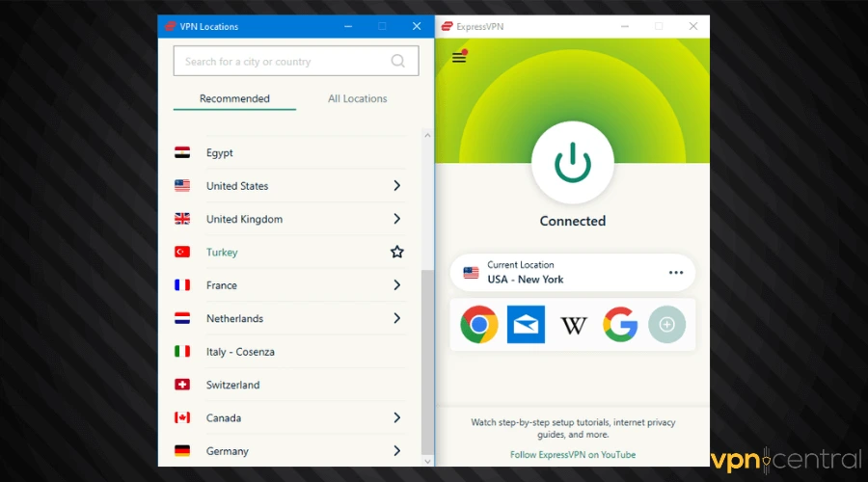Click the large power button to disconnect
868x482 pixels.
[572, 163]
